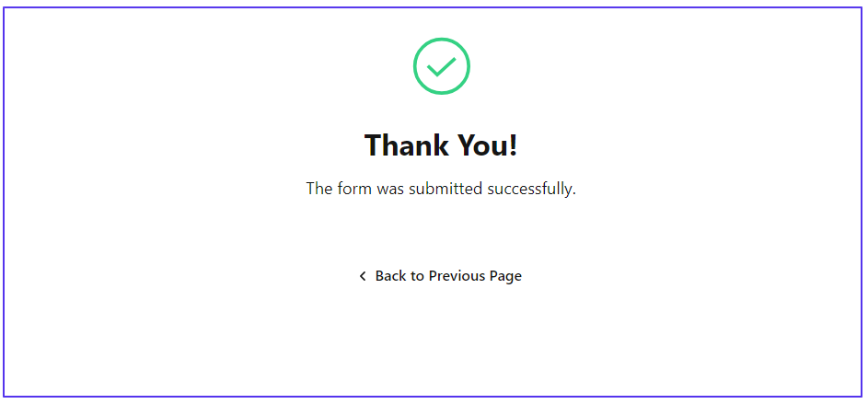Return using the less-than arrow icon
The width and height of the screenshot is (868, 404).
pos(363,276)
